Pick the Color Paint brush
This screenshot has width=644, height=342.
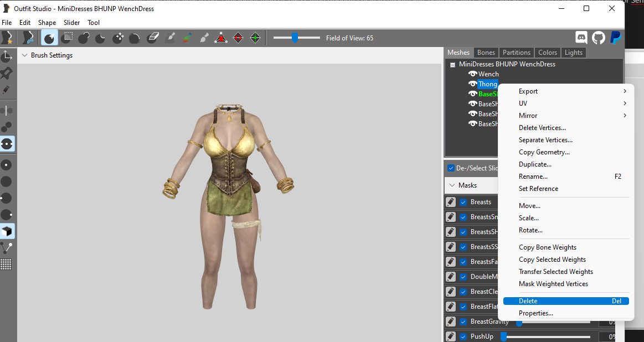[x=187, y=38]
